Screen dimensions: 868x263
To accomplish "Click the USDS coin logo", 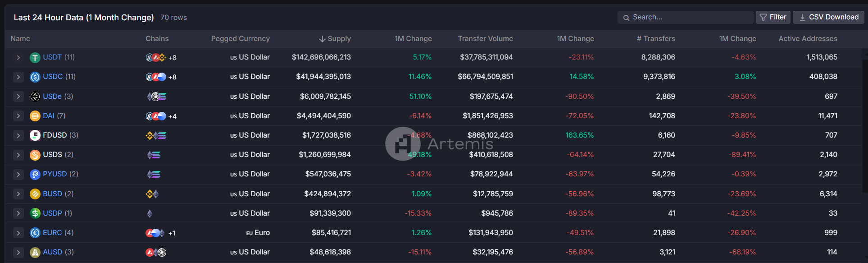I will point(35,155).
